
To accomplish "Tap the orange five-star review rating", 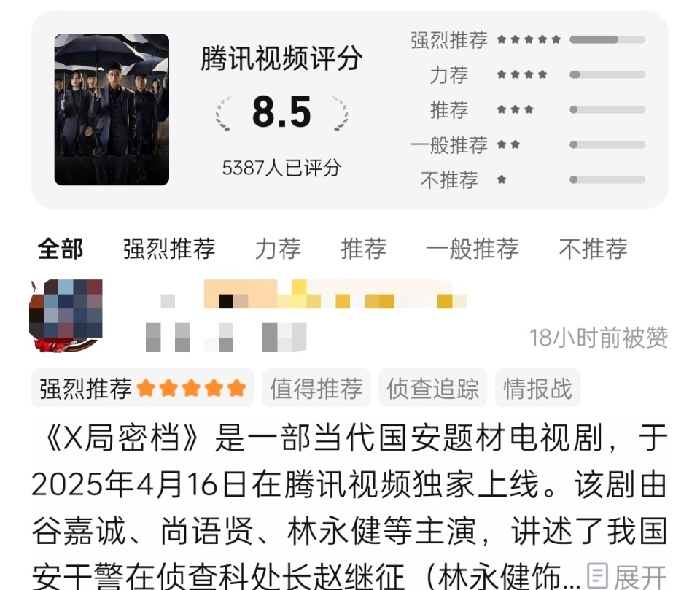I will pos(191,388).
